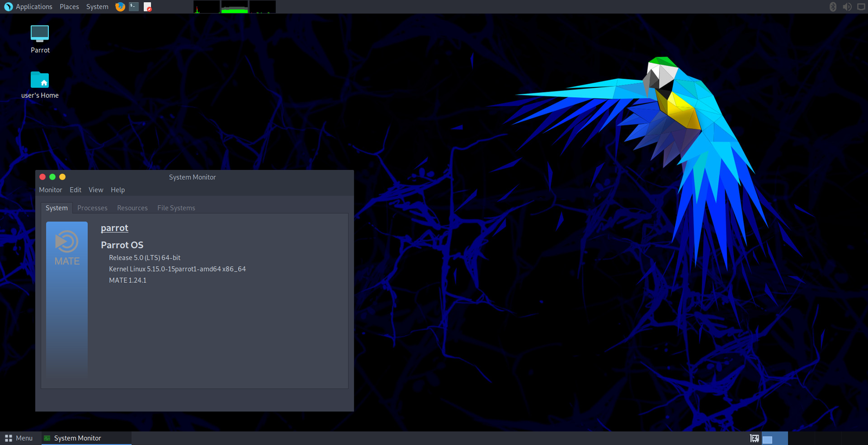Open the text editor launcher in top panel

(x=148, y=7)
